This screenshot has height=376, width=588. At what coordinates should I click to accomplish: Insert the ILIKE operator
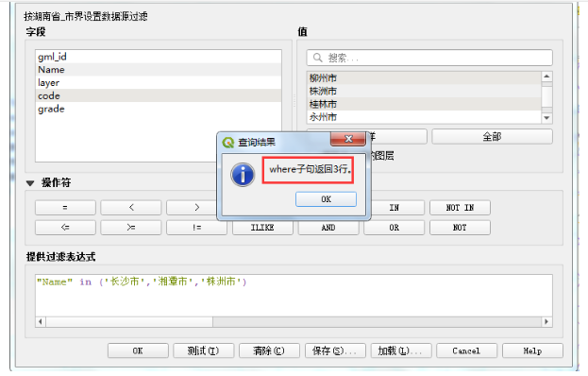[262, 228]
